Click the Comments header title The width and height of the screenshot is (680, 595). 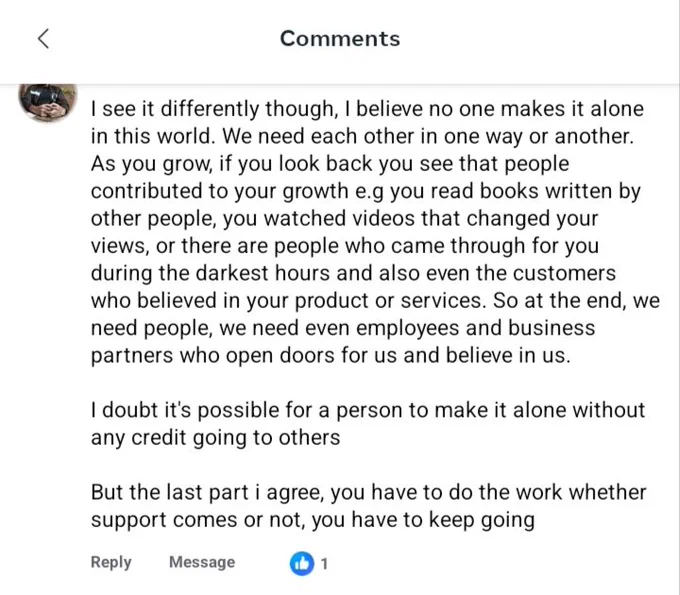pos(340,39)
